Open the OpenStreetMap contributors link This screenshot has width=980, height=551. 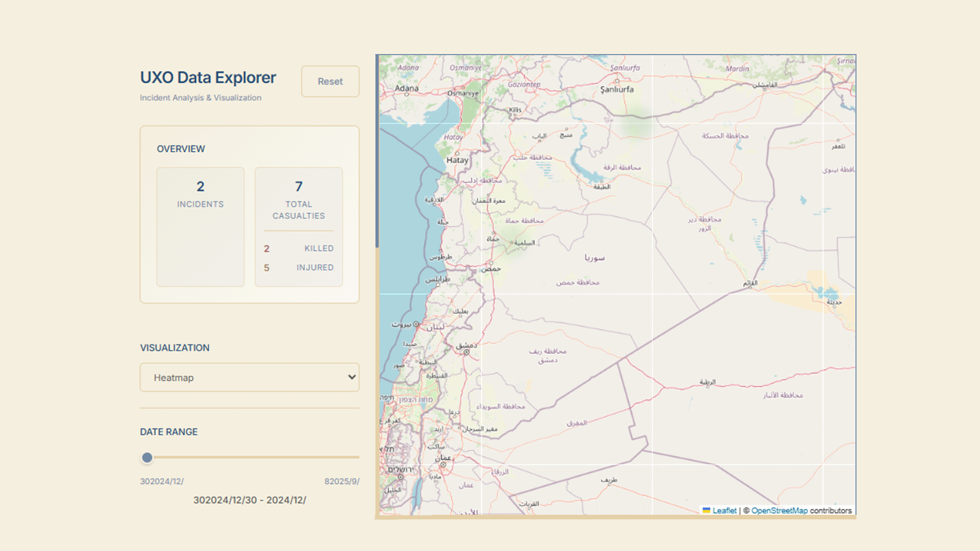click(779, 511)
